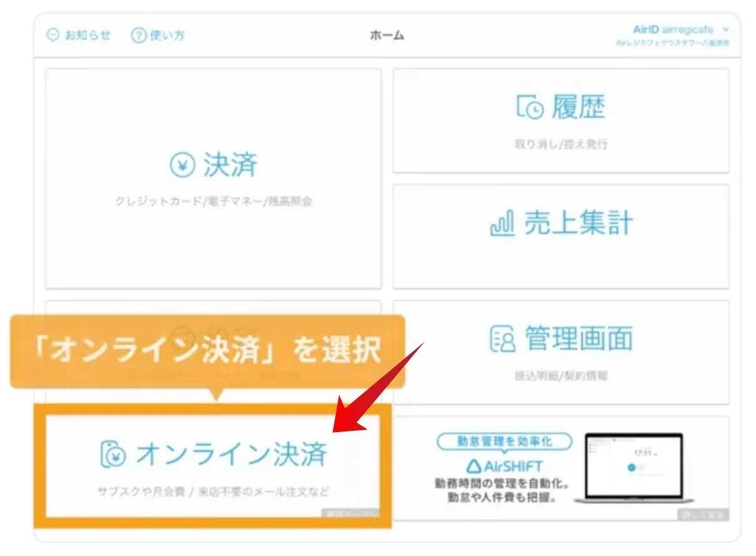
Task: Select the オンライン決済 tile
Action: click(x=213, y=466)
